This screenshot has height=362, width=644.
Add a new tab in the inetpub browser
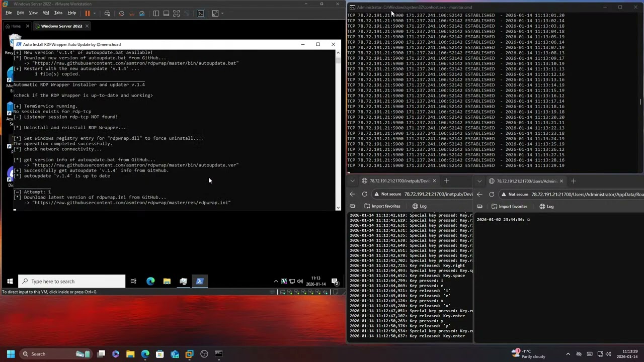tap(446, 181)
